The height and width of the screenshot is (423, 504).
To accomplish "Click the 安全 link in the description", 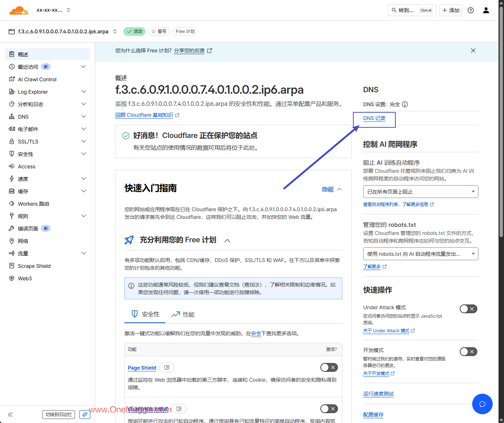I will pos(256,333).
